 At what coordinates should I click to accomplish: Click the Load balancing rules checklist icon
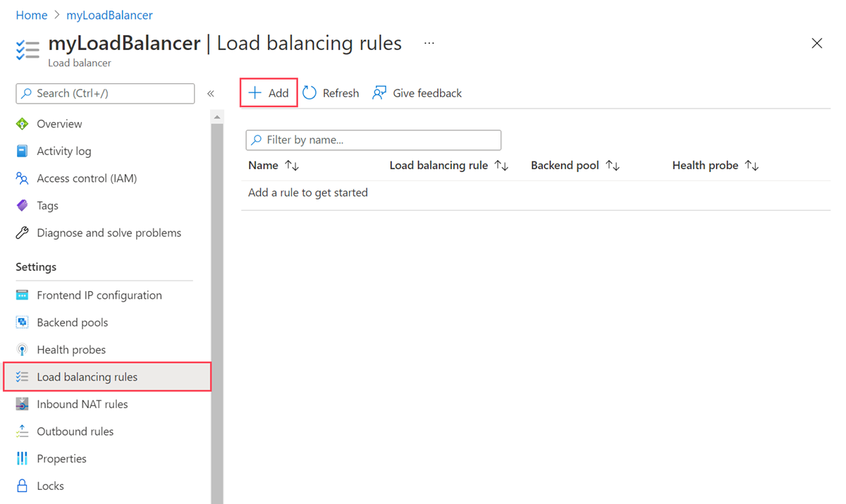point(22,377)
